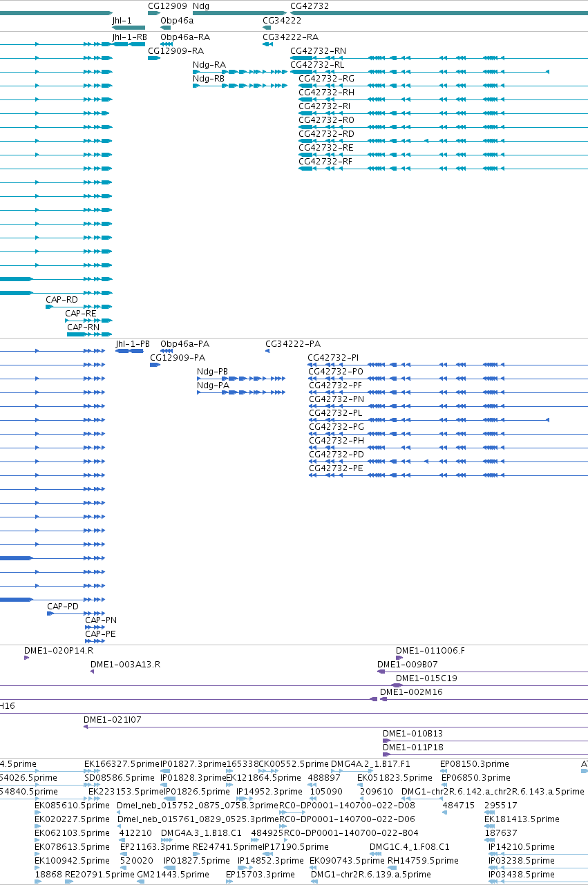This screenshot has width=588, height=885.
Task: Click BAC end DME1-020P14.R
Action: (59, 651)
